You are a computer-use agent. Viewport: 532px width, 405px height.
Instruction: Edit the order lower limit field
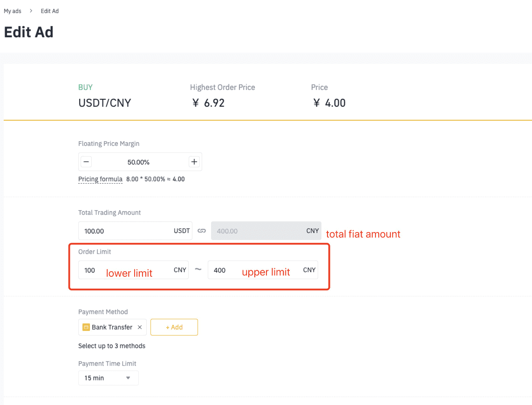(x=133, y=270)
